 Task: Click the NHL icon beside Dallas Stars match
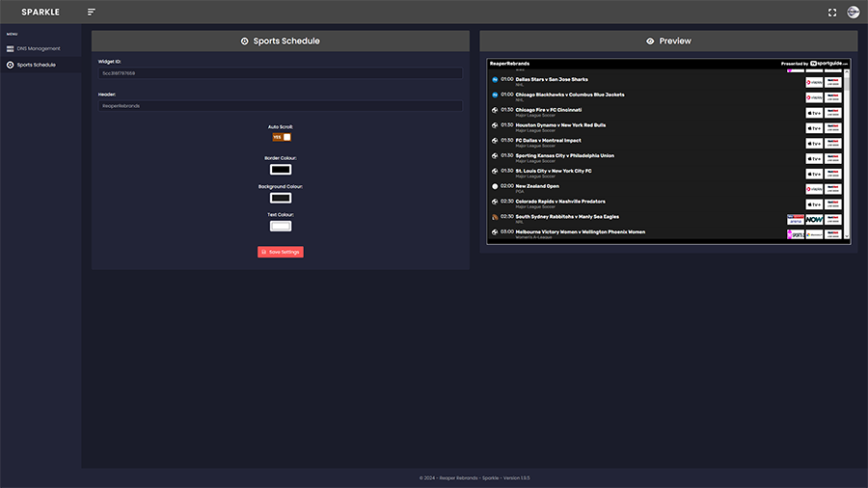point(495,79)
